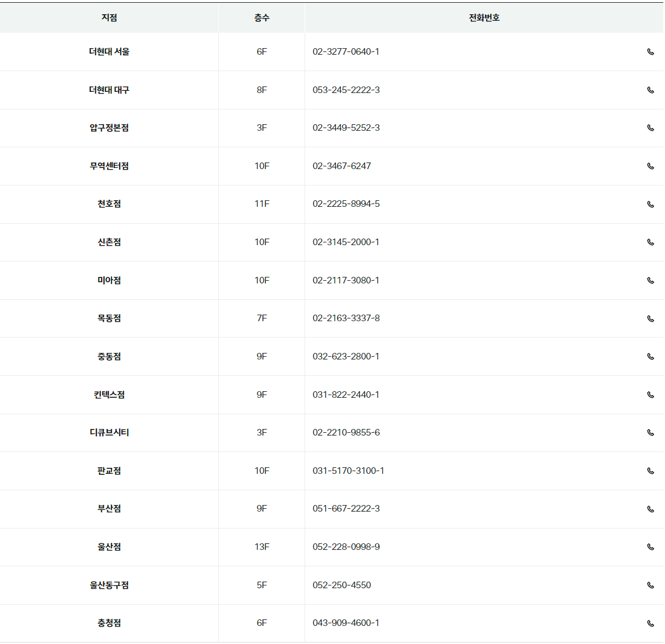Click the phone icon in 신촌점 row
665x644 pixels.
(x=650, y=242)
